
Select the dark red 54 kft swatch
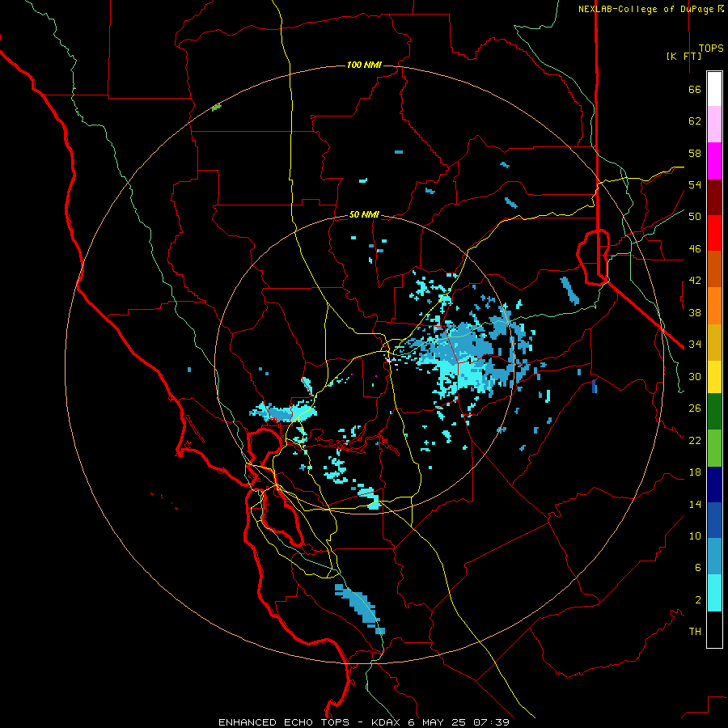(714, 197)
